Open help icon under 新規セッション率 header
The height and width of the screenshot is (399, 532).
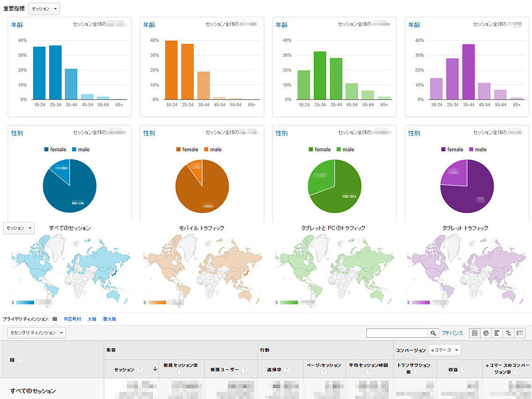tap(181, 372)
